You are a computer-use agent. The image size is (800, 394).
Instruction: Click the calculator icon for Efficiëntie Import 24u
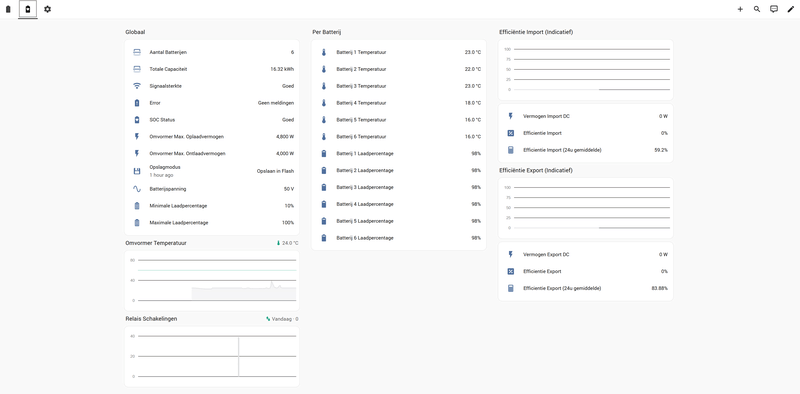[510, 150]
